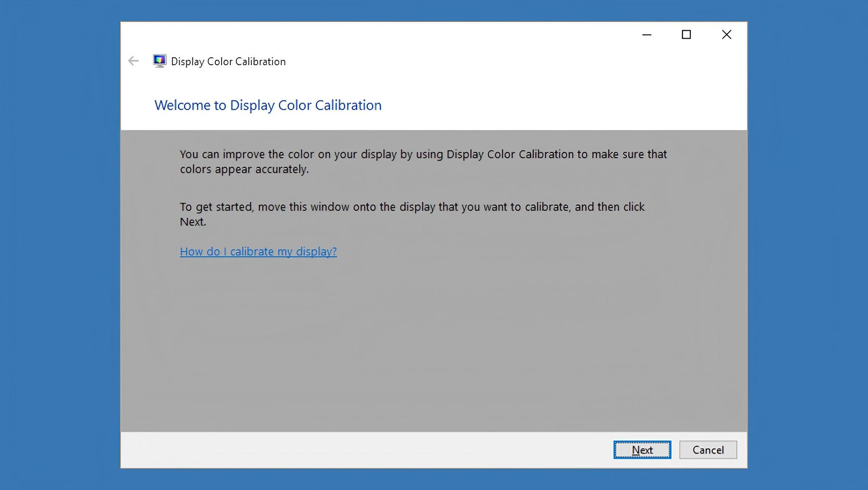This screenshot has height=490, width=868.
Task: Click the Display Color Calibration monitor icon
Action: click(x=159, y=61)
